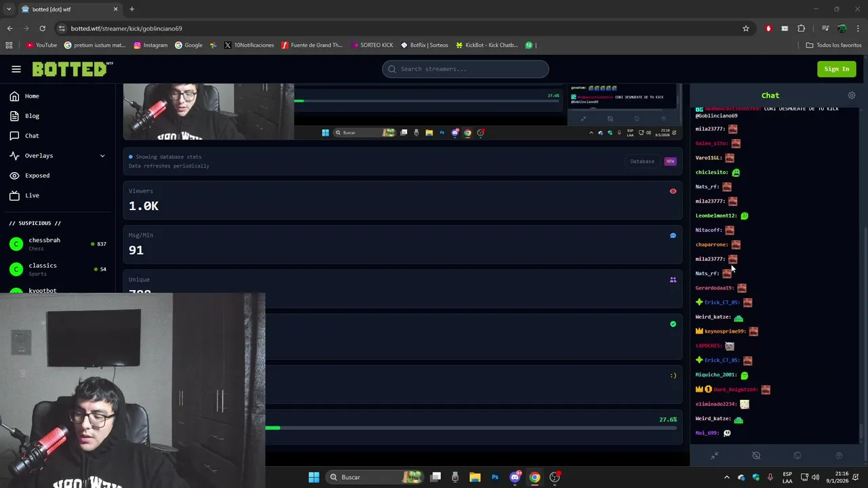
Task: Select classics streamer in Suspicious list
Action: (x=58, y=269)
